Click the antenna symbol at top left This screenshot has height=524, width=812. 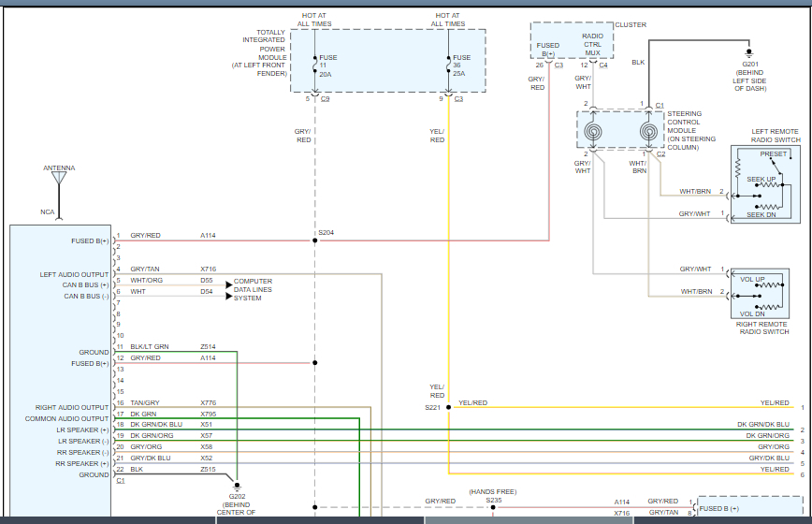pos(60,178)
